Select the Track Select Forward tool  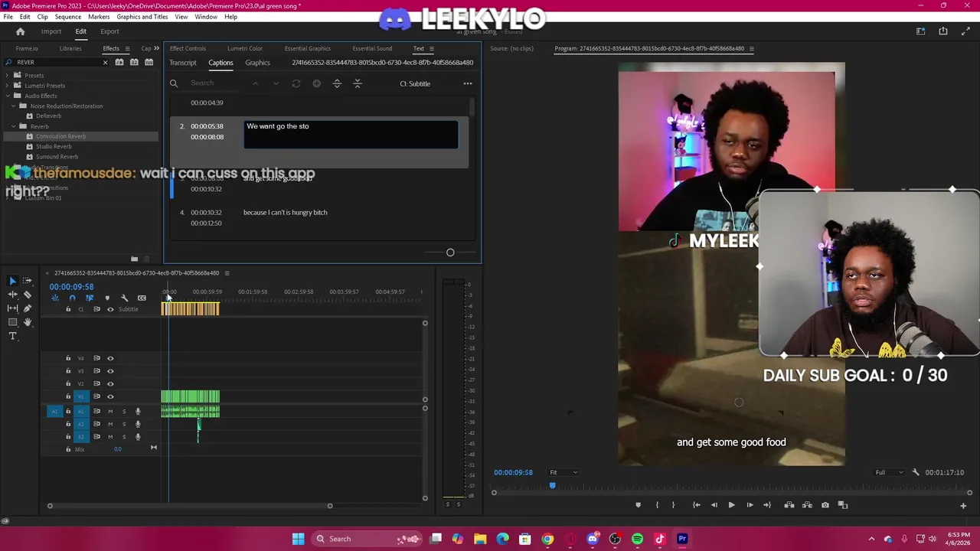28,281
